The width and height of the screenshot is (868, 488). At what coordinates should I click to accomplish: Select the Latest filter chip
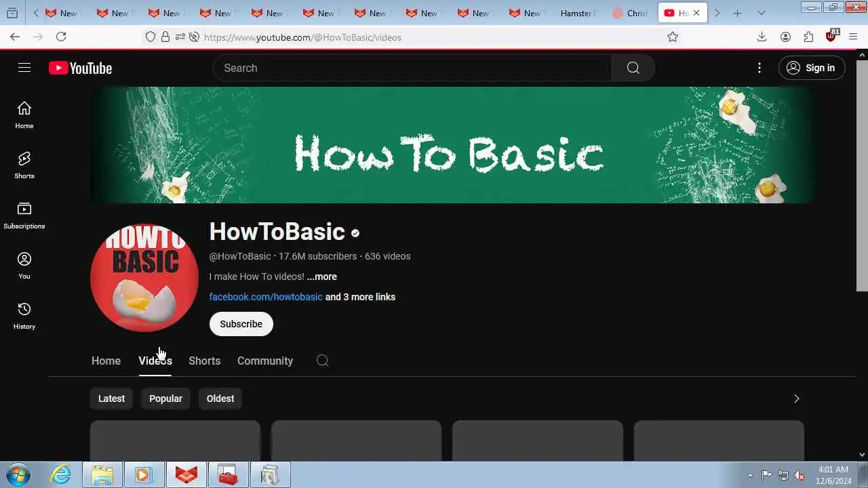pos(111,399)
